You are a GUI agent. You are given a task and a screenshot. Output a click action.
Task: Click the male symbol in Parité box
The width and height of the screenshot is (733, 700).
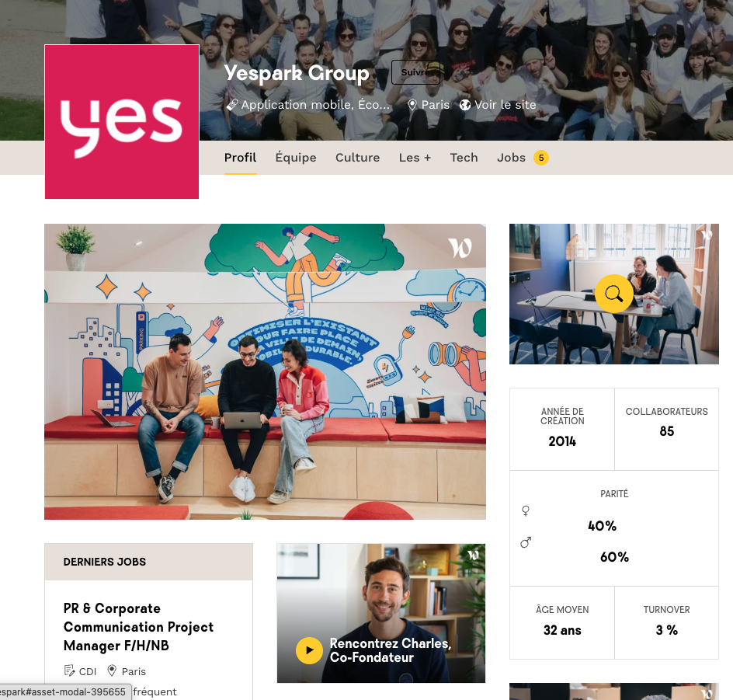[x=526, y=542]
